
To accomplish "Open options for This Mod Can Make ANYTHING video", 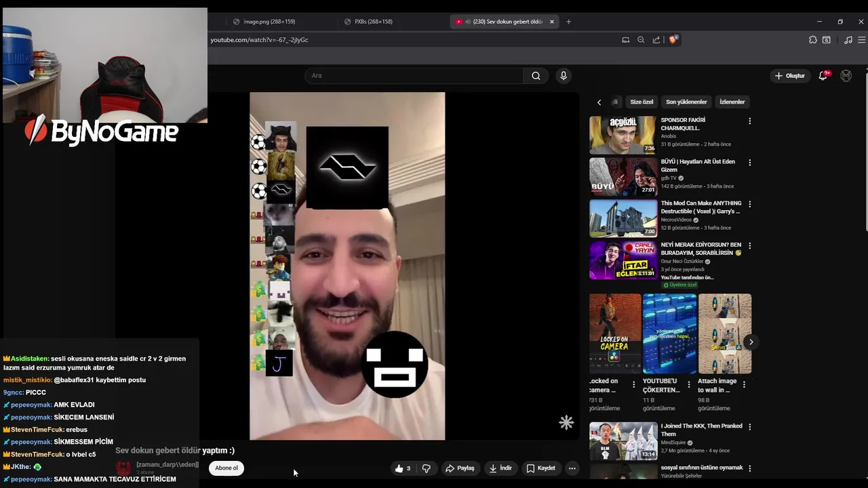I will tap(749, 204).
